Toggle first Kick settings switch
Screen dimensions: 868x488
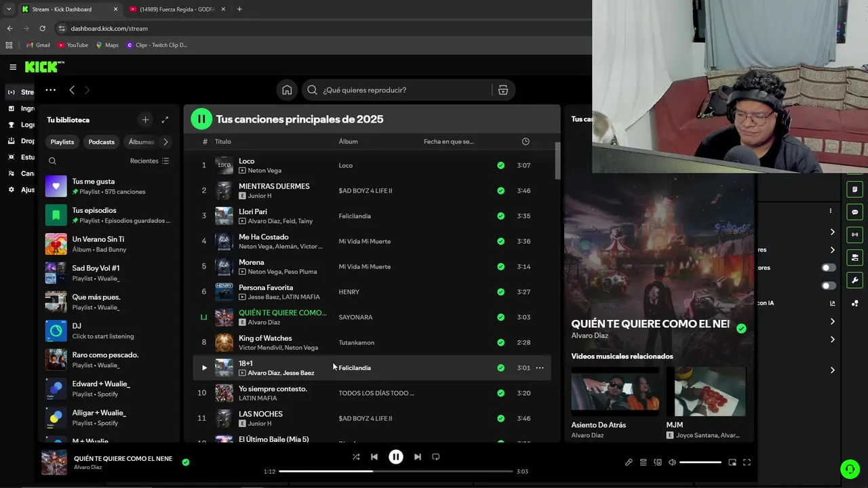click(829, 268)
